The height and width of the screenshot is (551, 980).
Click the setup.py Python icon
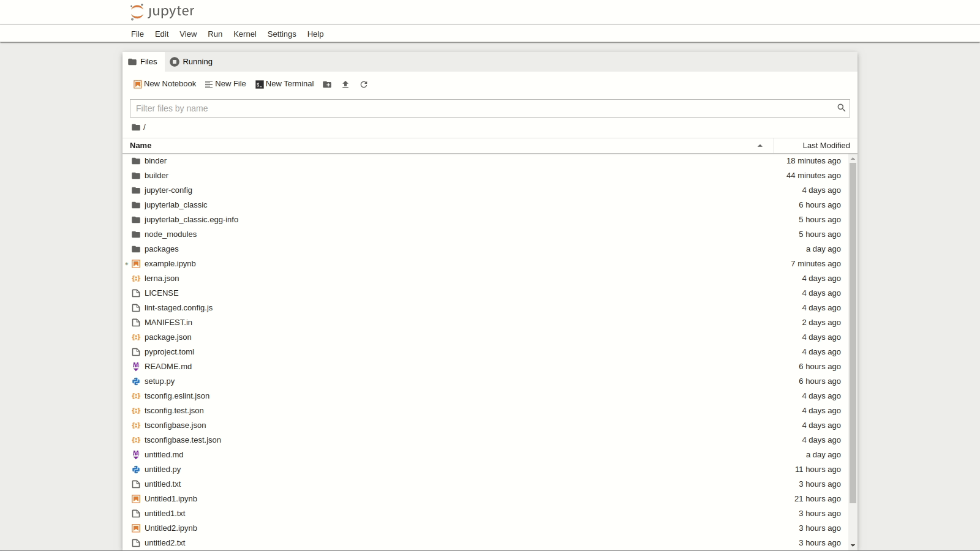(136, 381)
